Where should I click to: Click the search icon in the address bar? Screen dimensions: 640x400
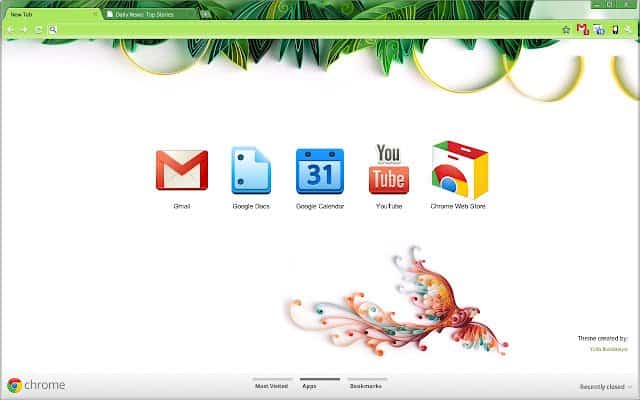click(x=53, y=29)
